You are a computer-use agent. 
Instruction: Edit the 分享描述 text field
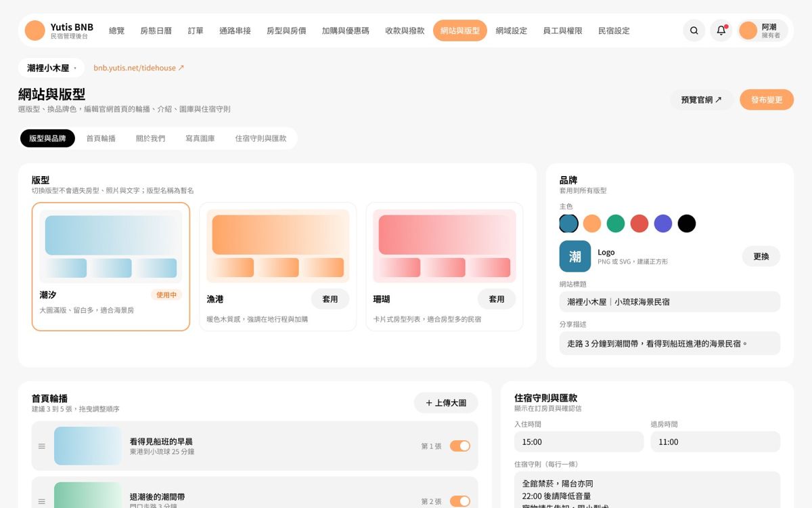[670, 343]
